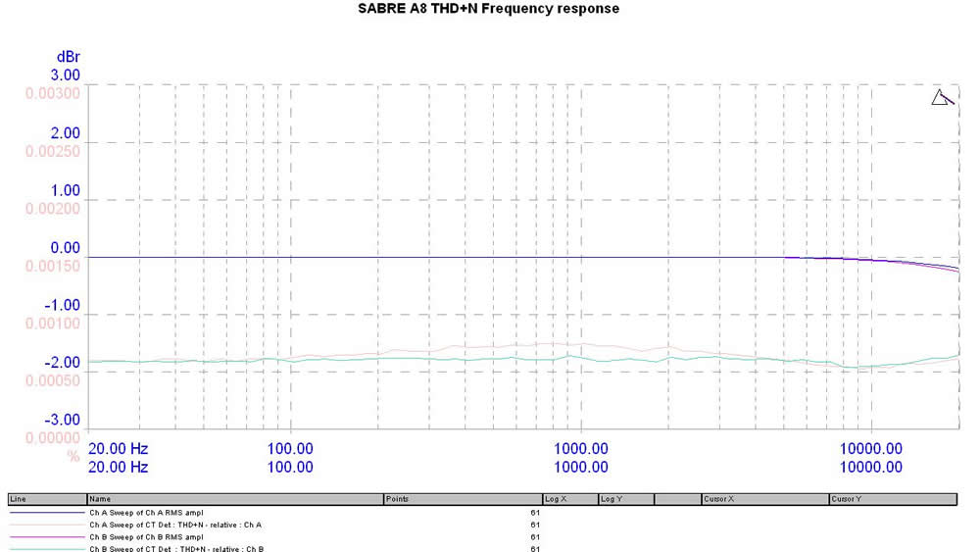Click the graph title "SABRE A8 THD+N Frequency response"
This screenshot has width=980, height=552.
tap(488, 9)
